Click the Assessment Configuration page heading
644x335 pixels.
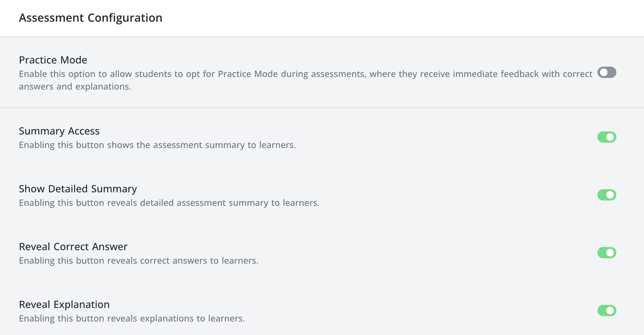(91, 18)
